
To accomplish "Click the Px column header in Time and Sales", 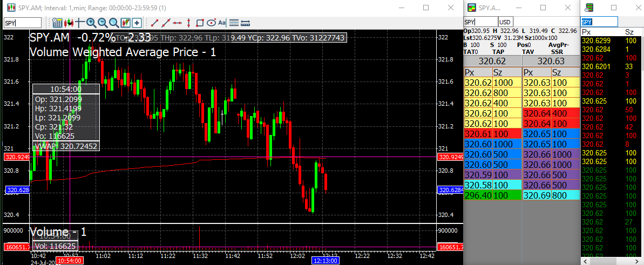I will (x=586, y=32).
